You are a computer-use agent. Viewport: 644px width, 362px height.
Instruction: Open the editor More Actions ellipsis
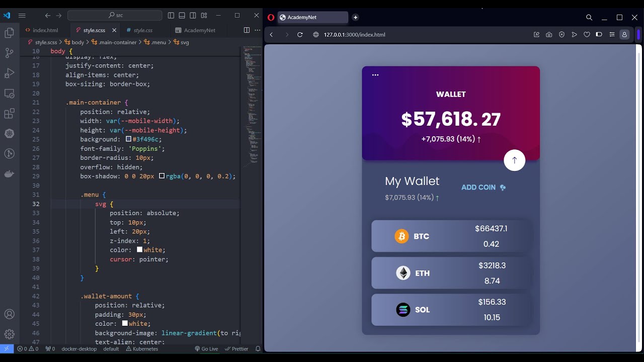point(257,30)
